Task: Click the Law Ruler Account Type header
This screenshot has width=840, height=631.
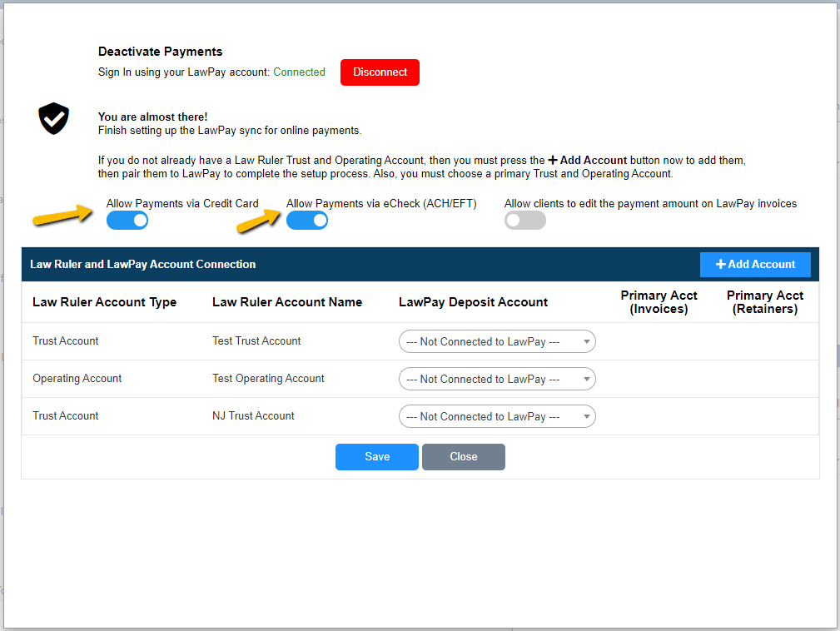Action: pyautogui.click(x=104, y=302)
